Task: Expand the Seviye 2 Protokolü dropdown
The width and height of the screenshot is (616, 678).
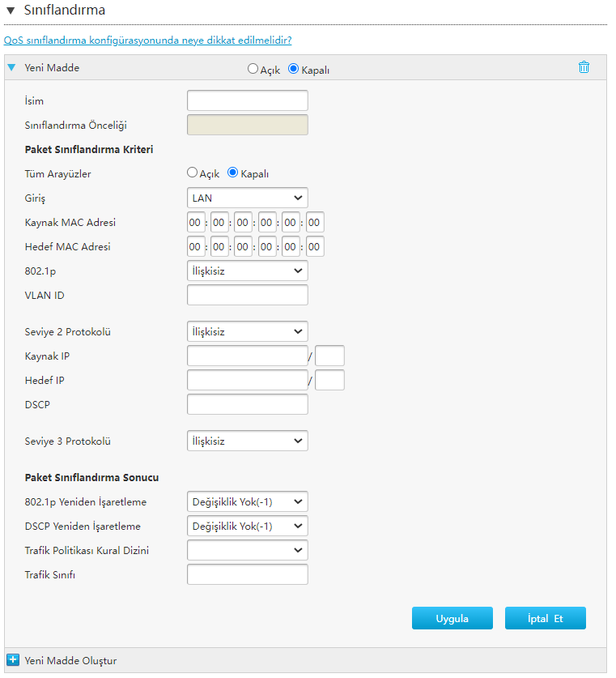Action: 247,331
